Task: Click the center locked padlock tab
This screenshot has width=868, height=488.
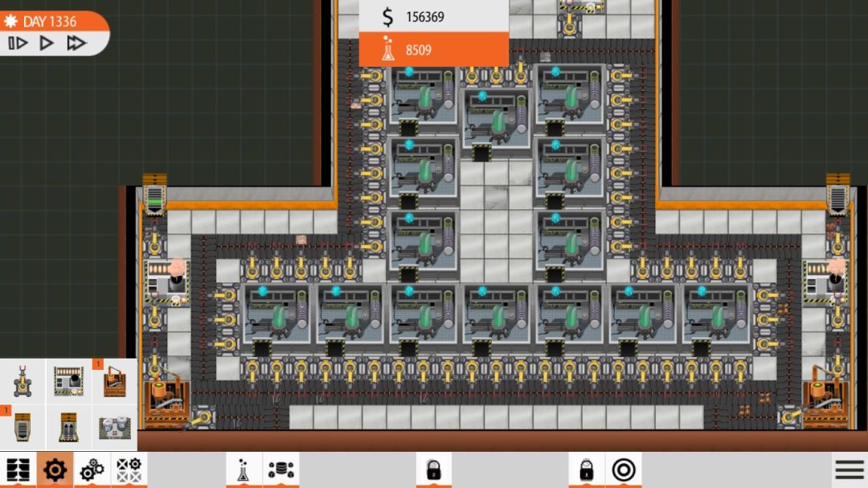Action: click(x=434, y=470)
